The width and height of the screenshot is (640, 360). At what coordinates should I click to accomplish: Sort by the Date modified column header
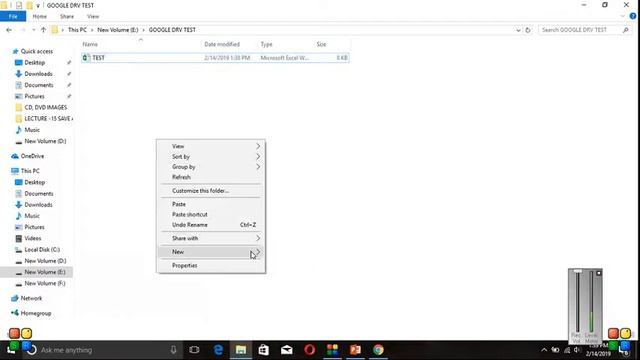(222, 44)
